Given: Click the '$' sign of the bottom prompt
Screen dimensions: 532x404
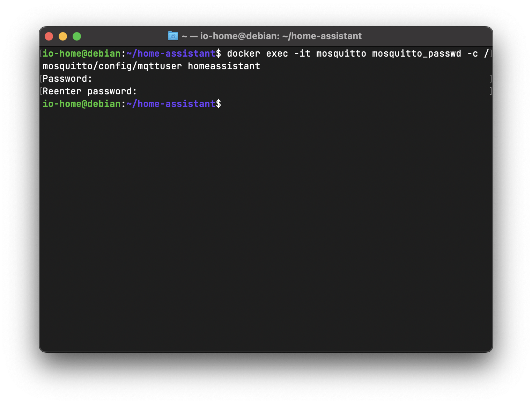Looking at the screenshot, I should [x=218, y=104].
